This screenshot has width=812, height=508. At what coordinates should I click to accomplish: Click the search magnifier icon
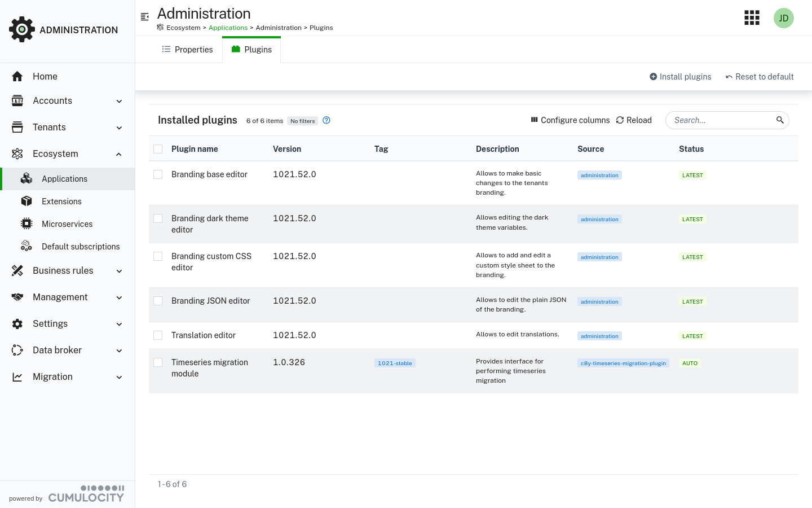coord(780,120)
